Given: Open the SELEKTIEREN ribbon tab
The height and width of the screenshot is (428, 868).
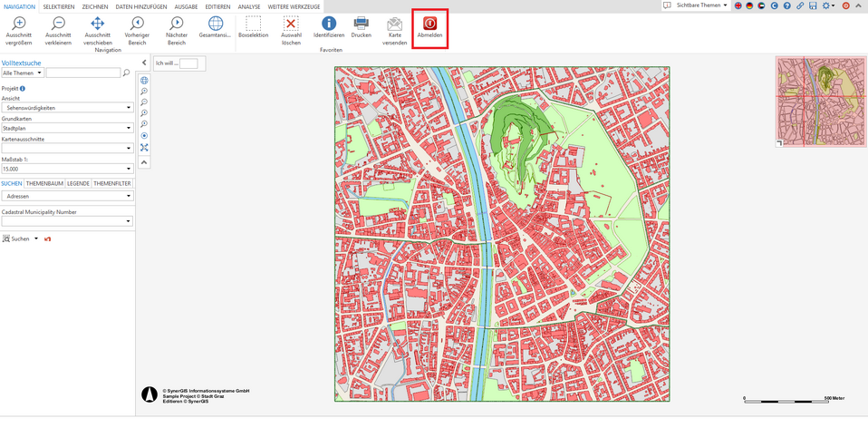Looking at the screenshot, I should [59, 6].
